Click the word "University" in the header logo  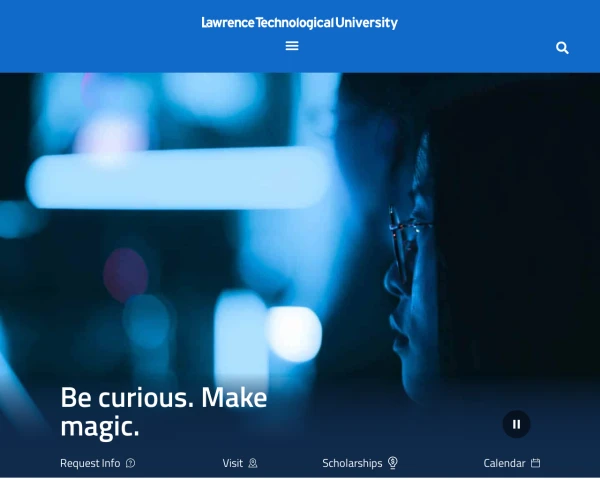coord(367,23)
